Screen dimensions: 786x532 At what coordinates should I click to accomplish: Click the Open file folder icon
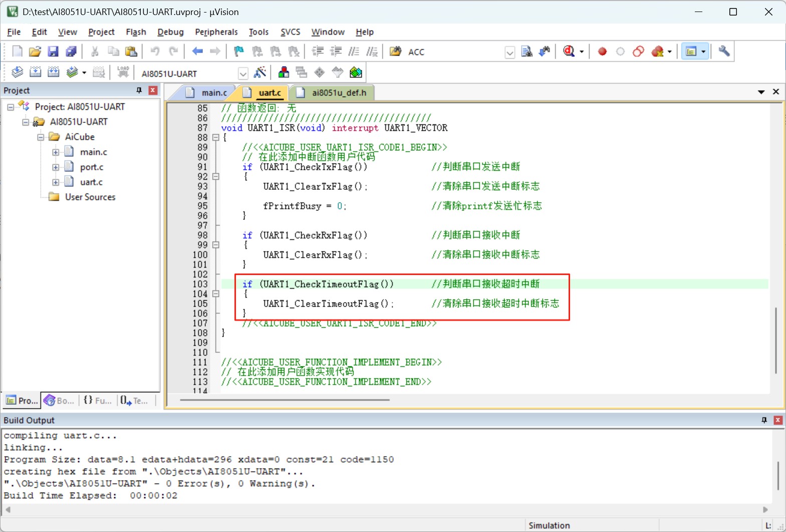(x=35, y=51)
